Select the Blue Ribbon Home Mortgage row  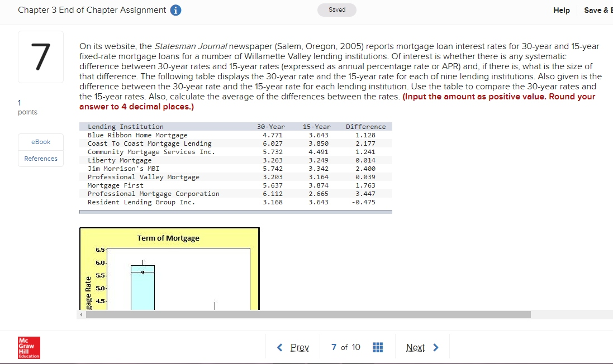point(236,135)
